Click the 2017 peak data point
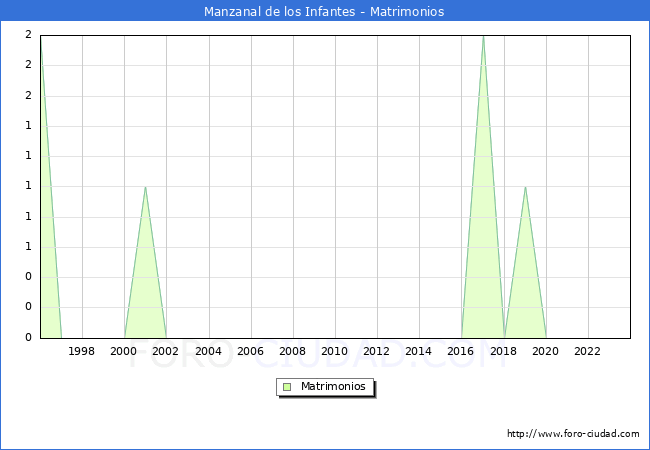This screenshot has width=650, height=450. (x=483, y=36)
